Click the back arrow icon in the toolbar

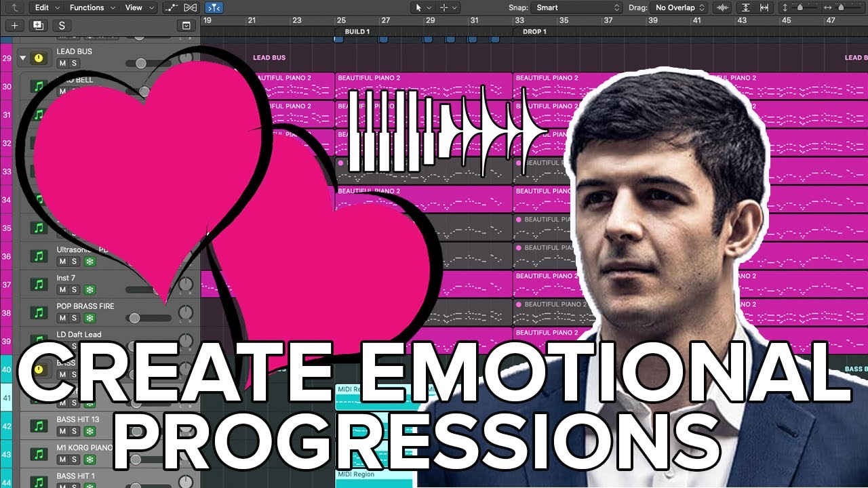(x=15, y=7)
